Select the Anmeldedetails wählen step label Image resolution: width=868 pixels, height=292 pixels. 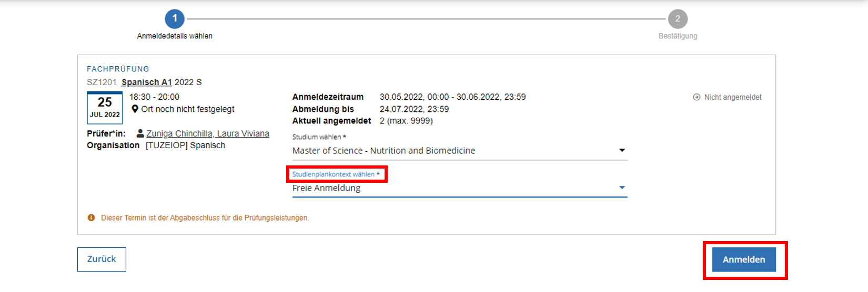[175, 36]
